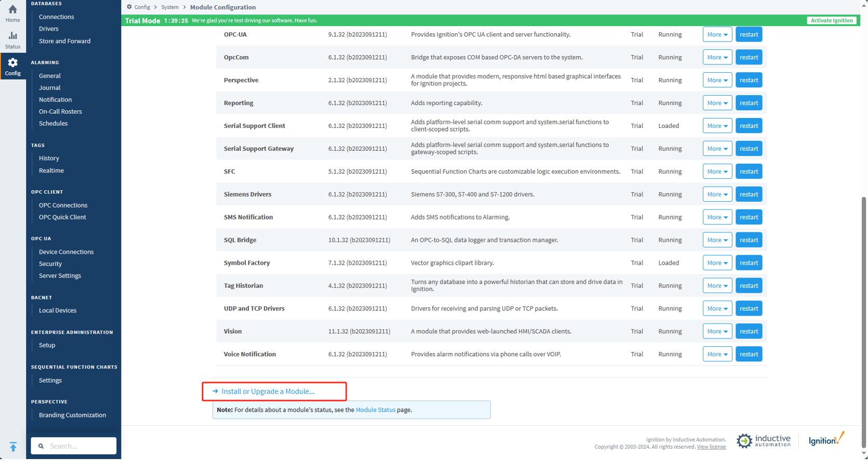
Task: Click Config in the breadcrumb
Action: click(142, 7)
